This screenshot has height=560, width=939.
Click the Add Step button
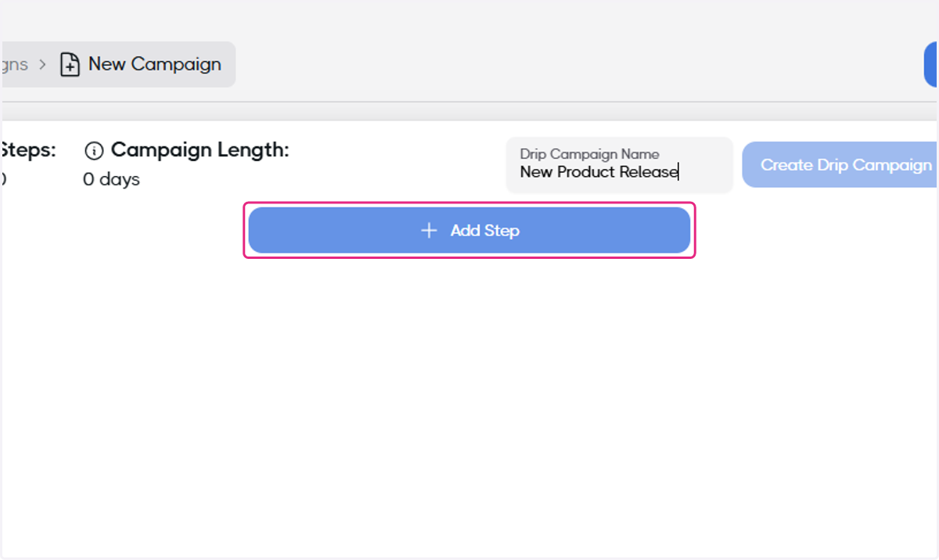coord(469,231)
